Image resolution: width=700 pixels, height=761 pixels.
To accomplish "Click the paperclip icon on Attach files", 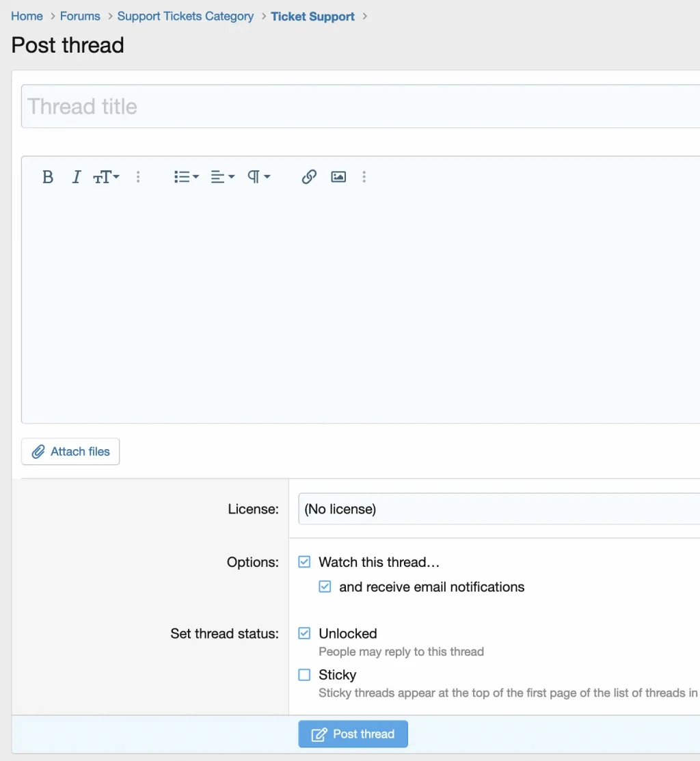I will pyautogui.click(x=38, y=452).
